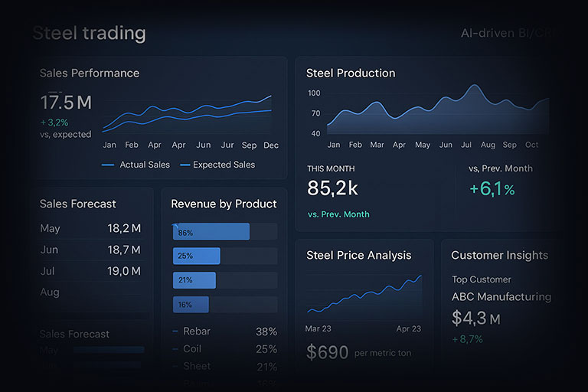Click the 21% revenue bar

[194, 280]
